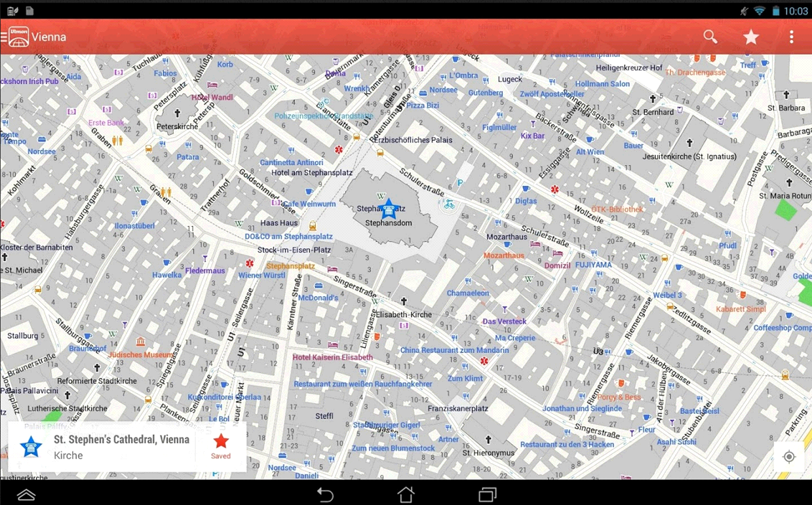Open the search magnifier in top bar
Image resolution: width=812 pixels, height=505 pixels.
coord(710,37)
